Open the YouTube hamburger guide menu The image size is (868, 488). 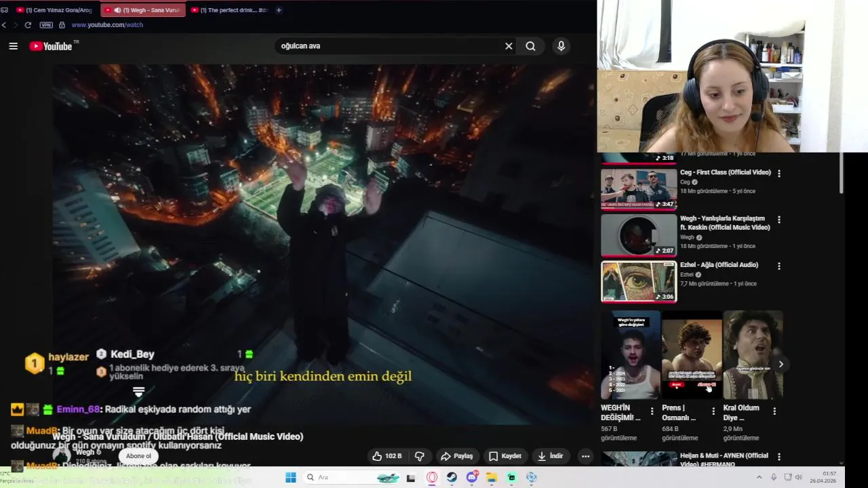coord(13,46)
